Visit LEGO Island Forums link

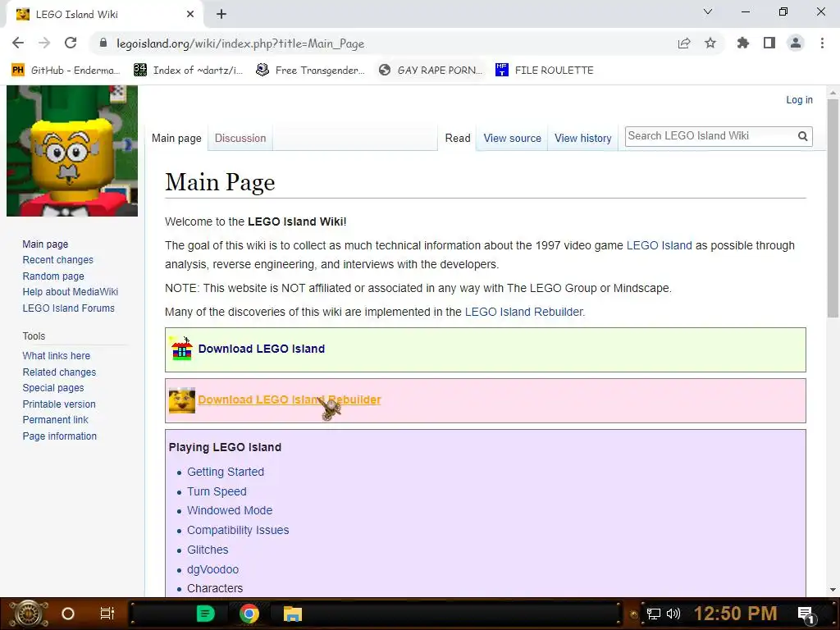click(69, 308)
